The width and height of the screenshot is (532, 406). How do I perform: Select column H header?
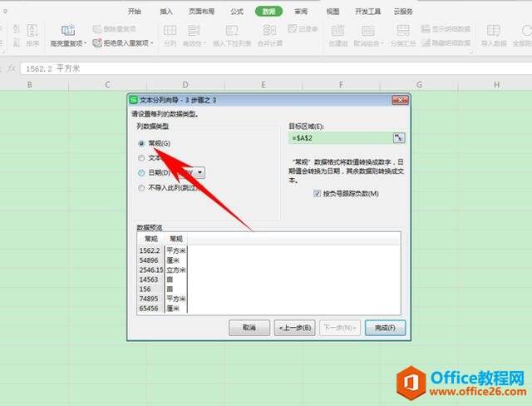point(496,85)
